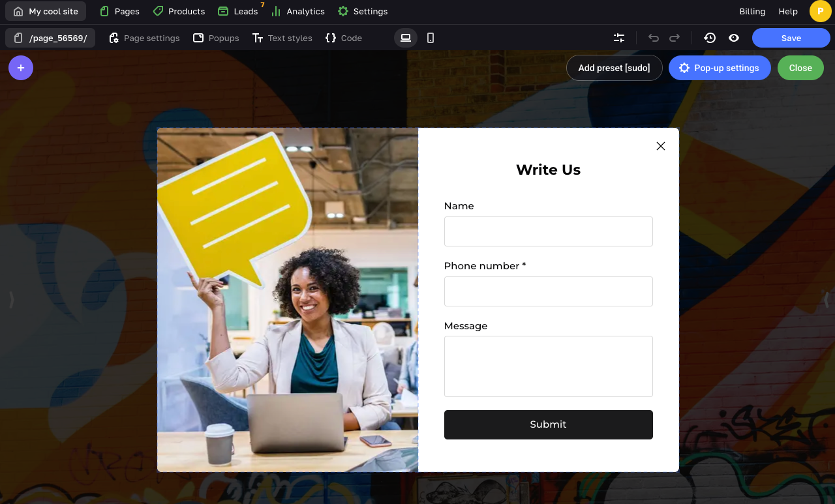This screenshot has width=835, height=504.
Task: Switch to desktop view mode
Action: (x=405, y=38)
